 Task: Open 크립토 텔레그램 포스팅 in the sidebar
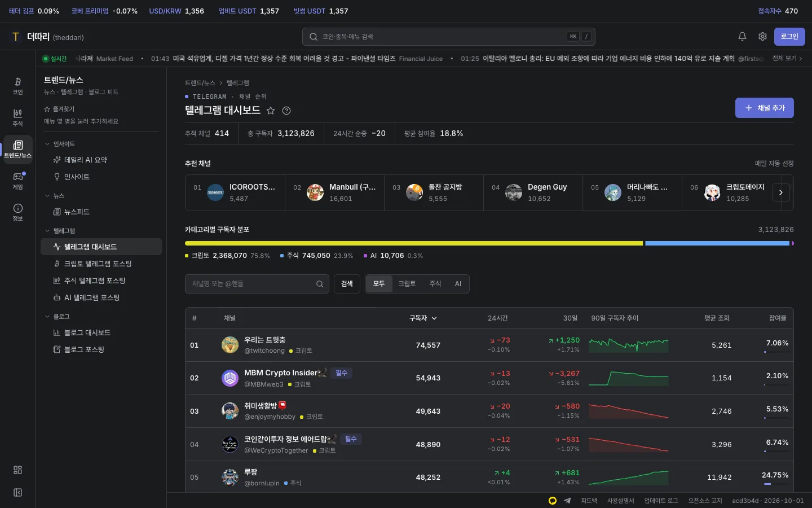101,264
